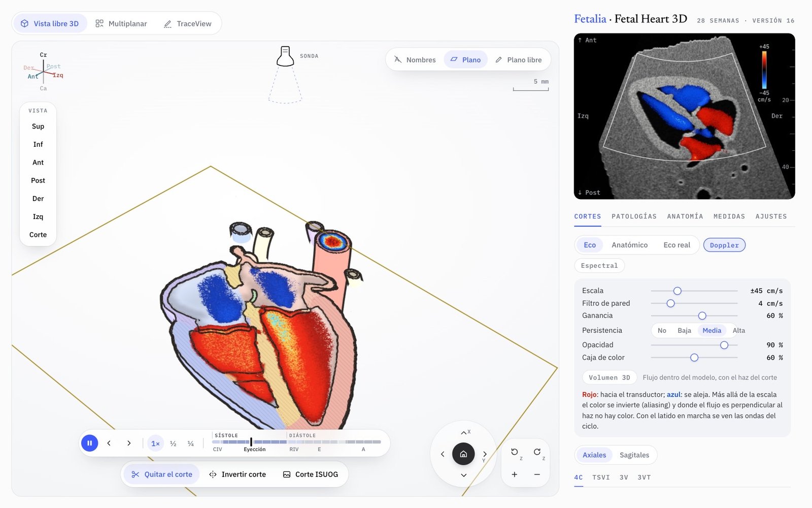Image resolution: width=812 pixels, height=508 pixels.
Task: Select Eco rendering mode
Action: pyautogui.click(x=590, y=245)
